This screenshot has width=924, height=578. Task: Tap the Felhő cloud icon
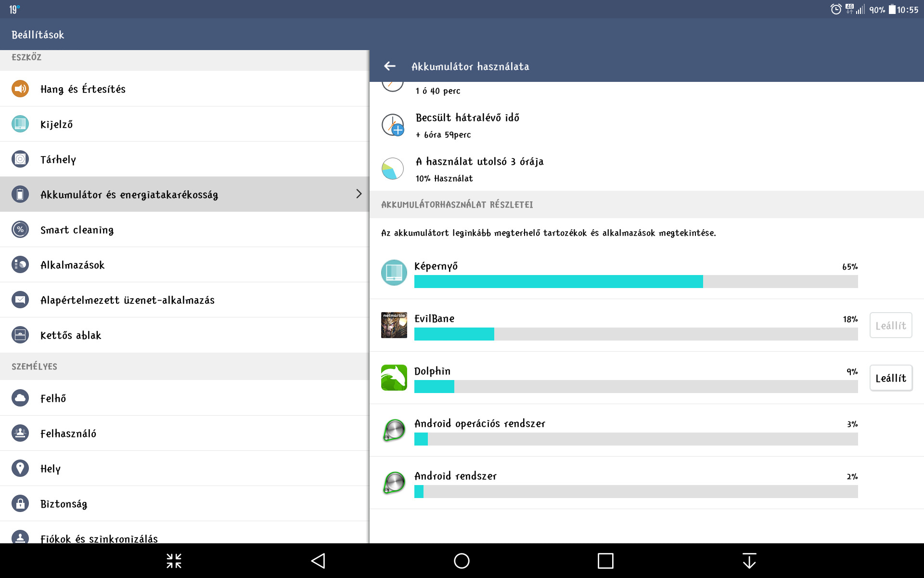20,398
